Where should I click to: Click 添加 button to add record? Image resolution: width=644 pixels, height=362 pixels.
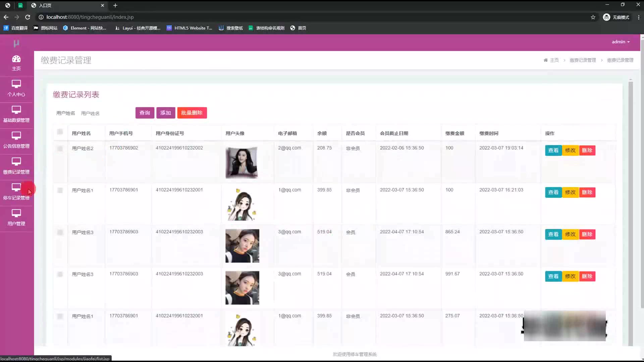[165, 113]
